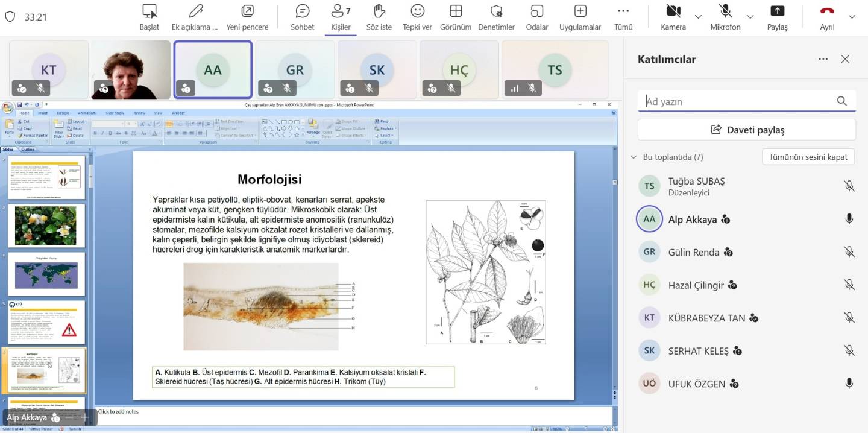
Task: Click the Office button in PowerPoint
Action: pos(7,108)
